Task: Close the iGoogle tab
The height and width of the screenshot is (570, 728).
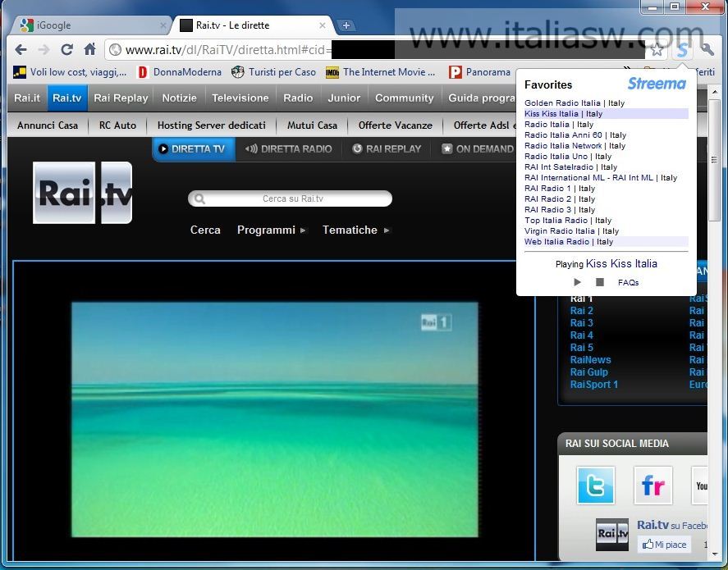Action: tap(163, 25)
